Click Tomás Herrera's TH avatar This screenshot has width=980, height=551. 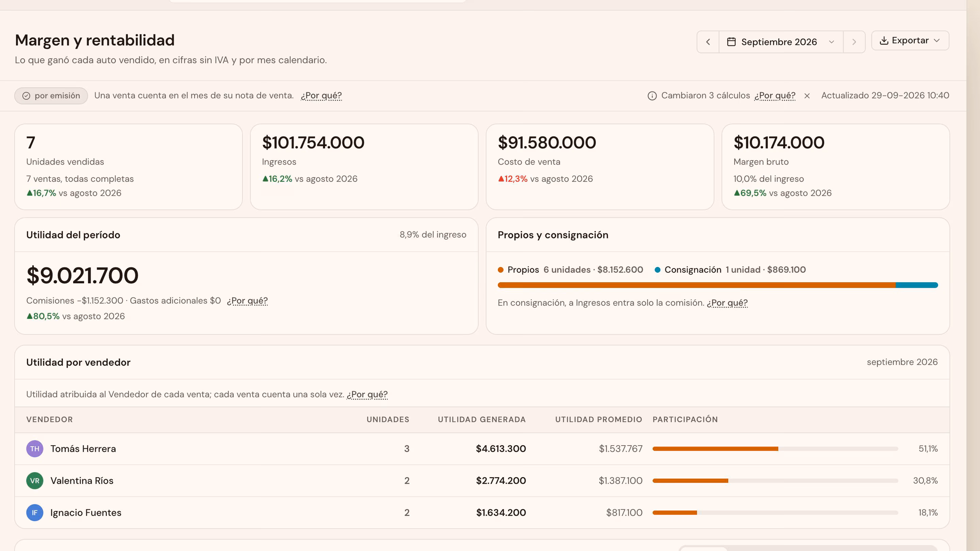(x=35, y=449)
